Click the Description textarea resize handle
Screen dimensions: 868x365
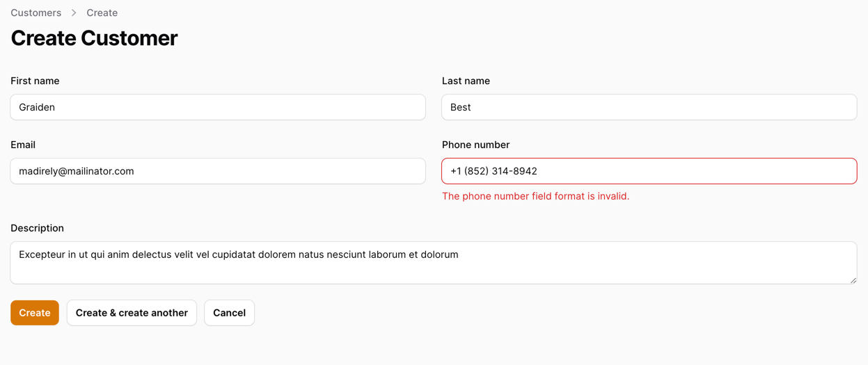click(x=853, y=279)
